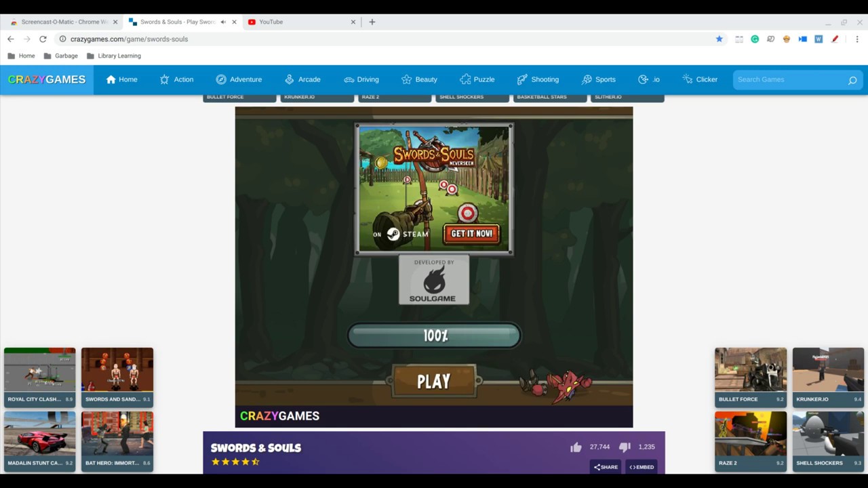Click the Slither.io label above game
The width and height of the screenshot is (868, 488).
(608, 97)
